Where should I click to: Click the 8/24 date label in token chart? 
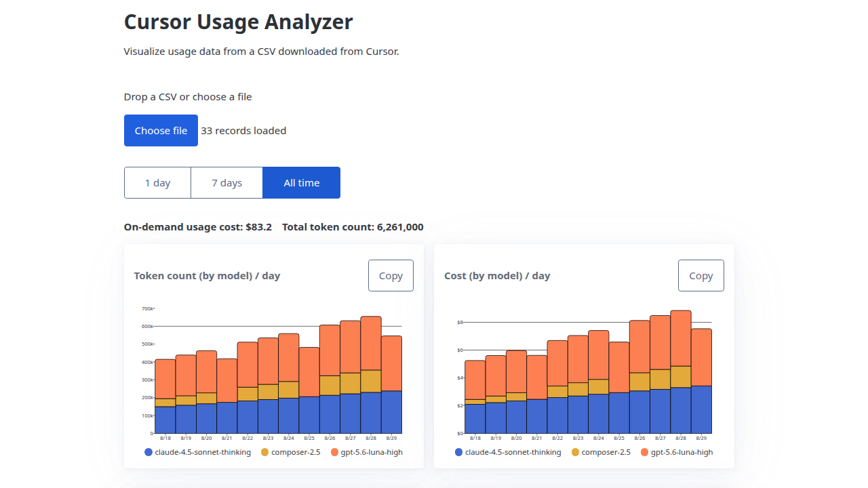[288, 439]
